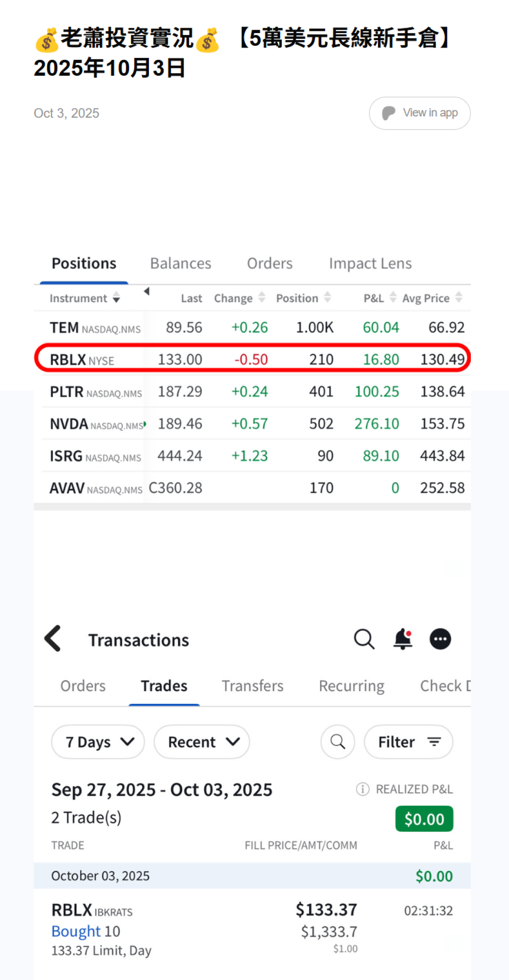Select the RBLX position row
509x980 pixels.
point(253,359)
